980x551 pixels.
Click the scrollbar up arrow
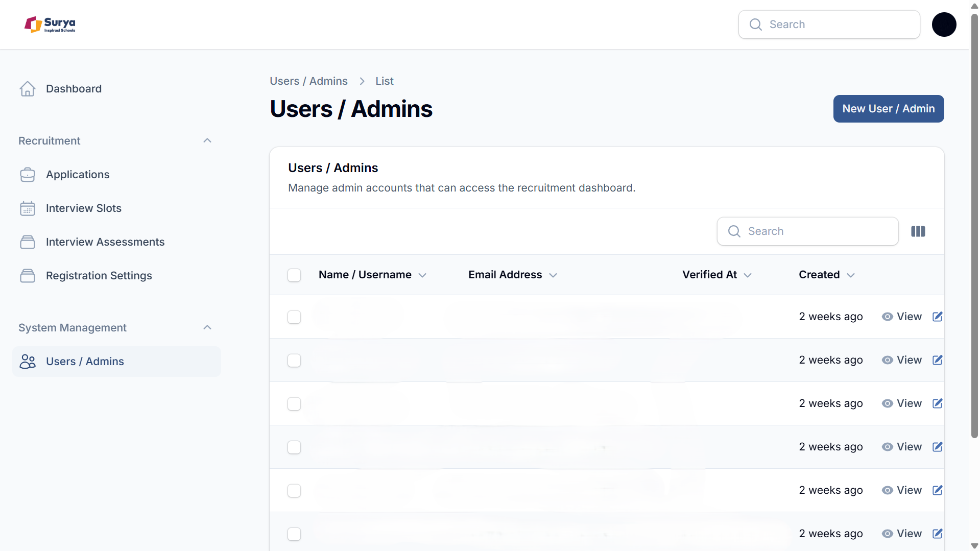coord(974,6)
